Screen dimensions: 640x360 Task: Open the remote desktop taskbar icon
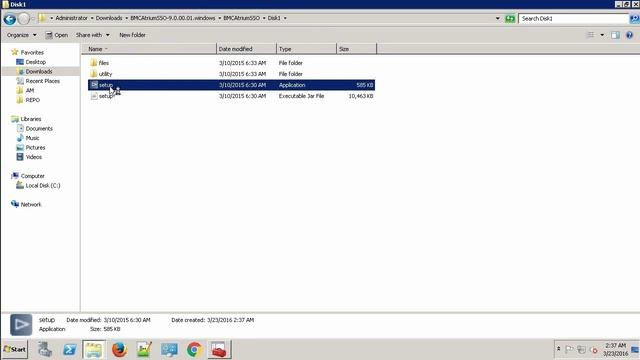[x=169, y=350]
